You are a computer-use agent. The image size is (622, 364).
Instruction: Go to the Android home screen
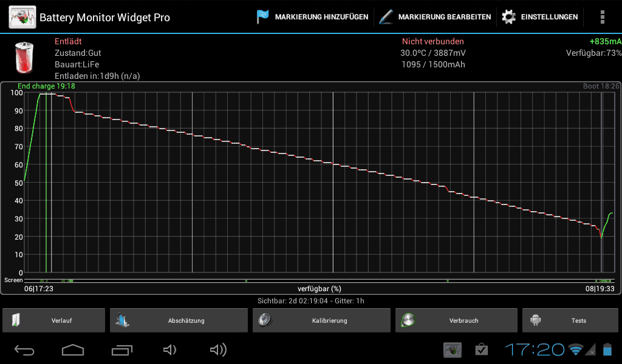tap(73, 349)
